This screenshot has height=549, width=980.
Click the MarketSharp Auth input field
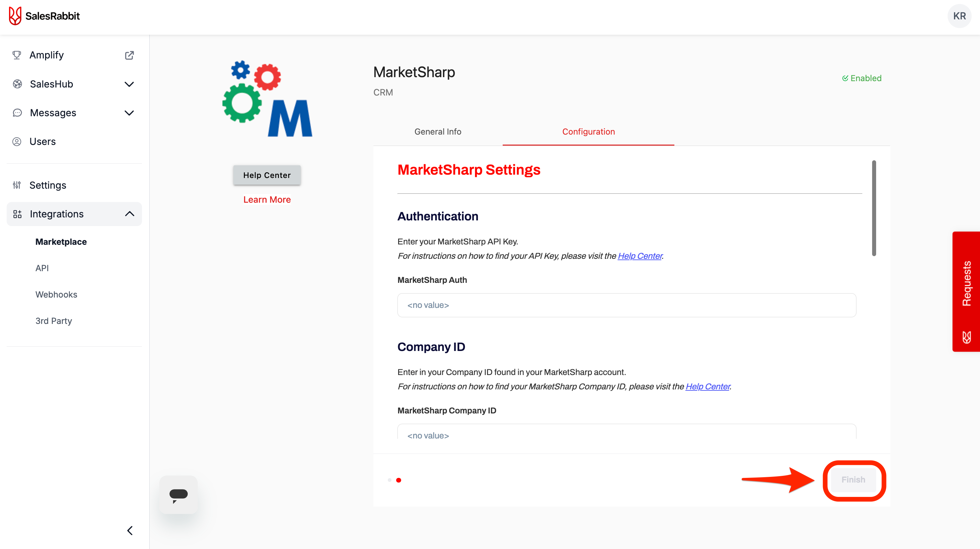(x=626, y=305)
